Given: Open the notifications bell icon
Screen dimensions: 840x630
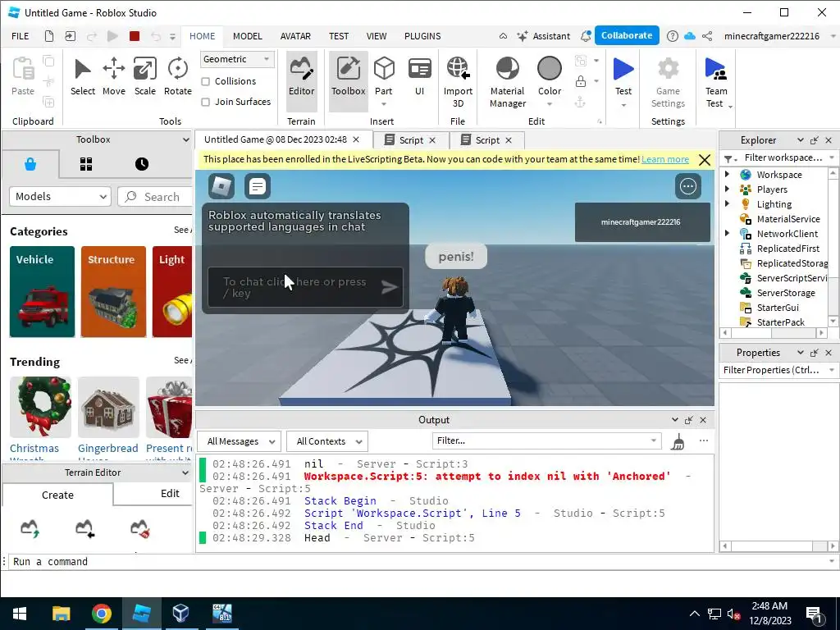Looking at the screenshot, I should click(x=586, y=36).
